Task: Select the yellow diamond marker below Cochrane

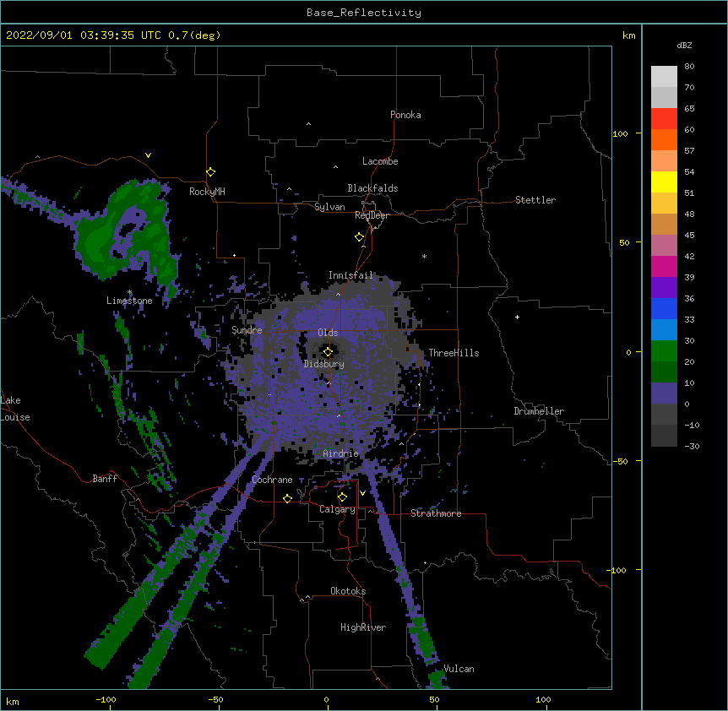Action: pos(287,498)
